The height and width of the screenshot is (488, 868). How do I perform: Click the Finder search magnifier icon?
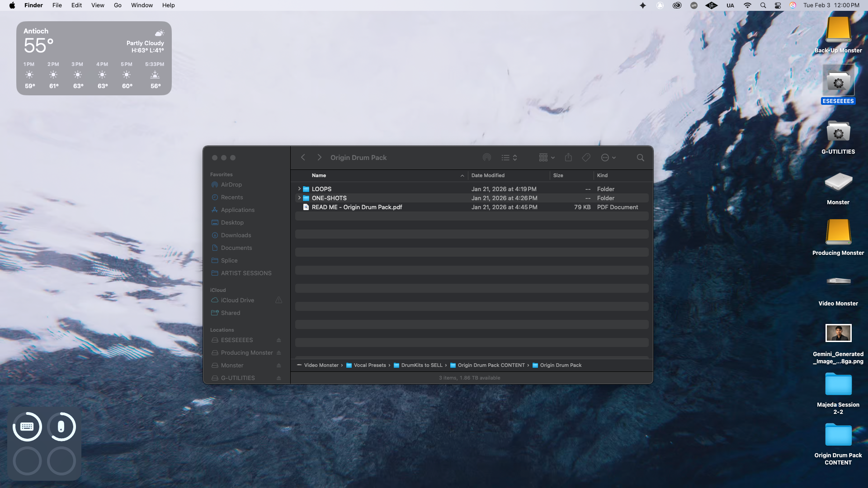(x=640, y=158)
